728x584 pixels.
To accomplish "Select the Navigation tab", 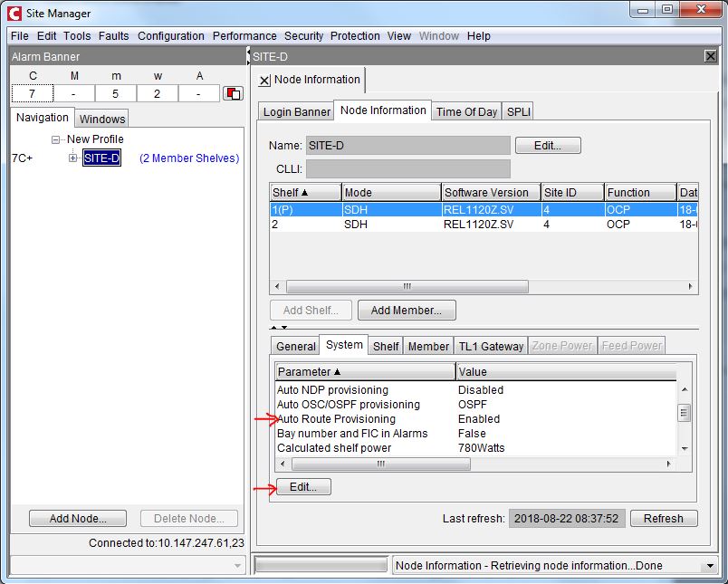I will pyautogui.click(x=43, y=118).
